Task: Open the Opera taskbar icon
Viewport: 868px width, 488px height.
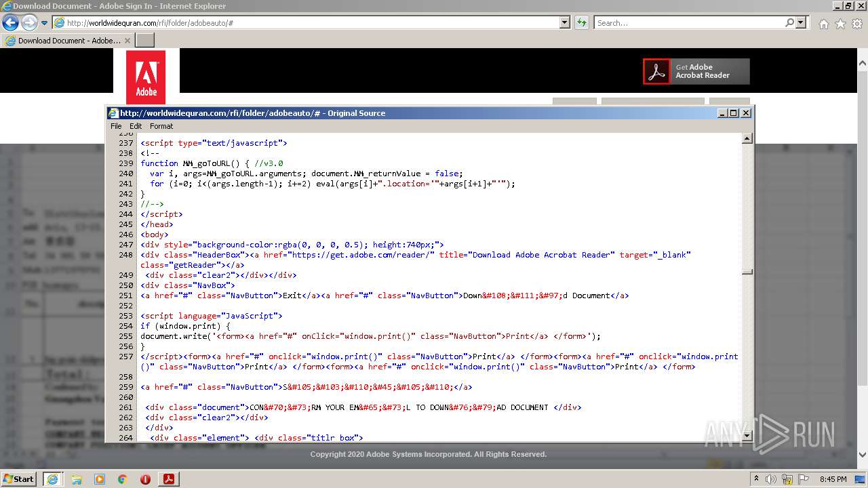Action: coord(145,479)
